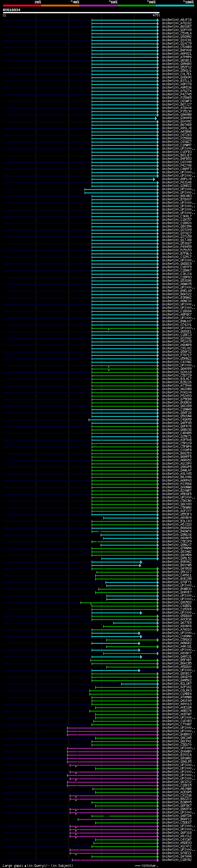197x868 pixels.
Task: Click the UniRef100_B6Q7E0 label
Action: pos(177,453)
